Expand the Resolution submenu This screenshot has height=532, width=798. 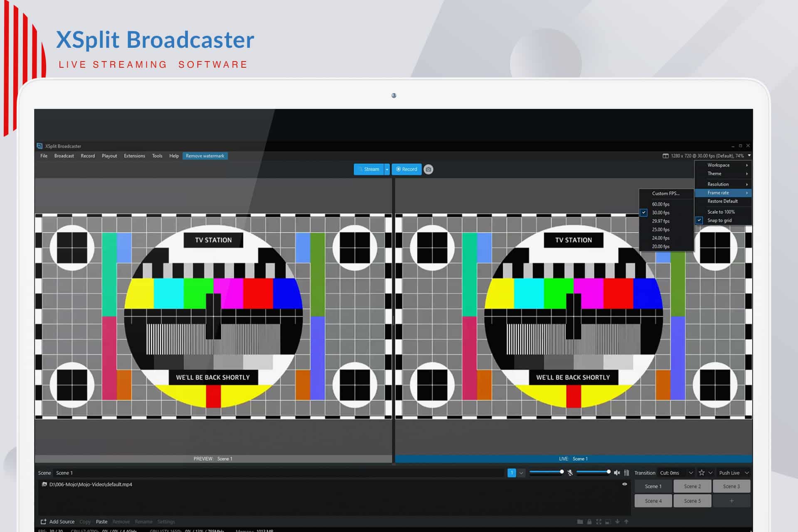(723, 184)
